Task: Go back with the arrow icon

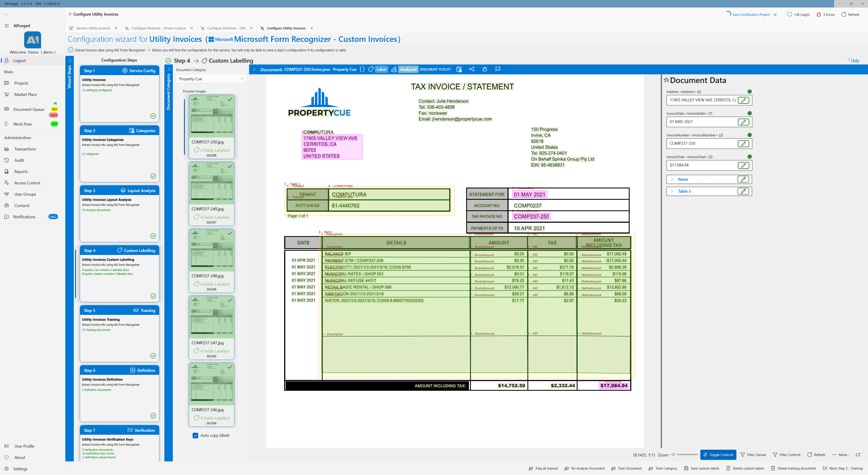Action: click(7, 14)
